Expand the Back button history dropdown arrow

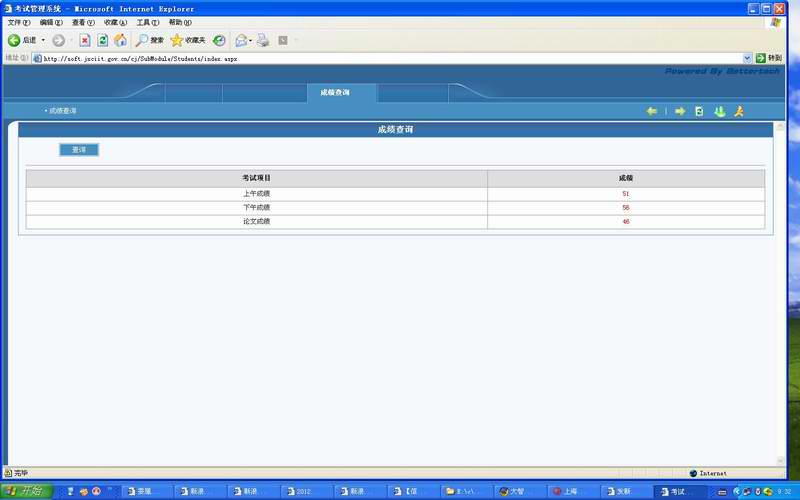[43, 41]
